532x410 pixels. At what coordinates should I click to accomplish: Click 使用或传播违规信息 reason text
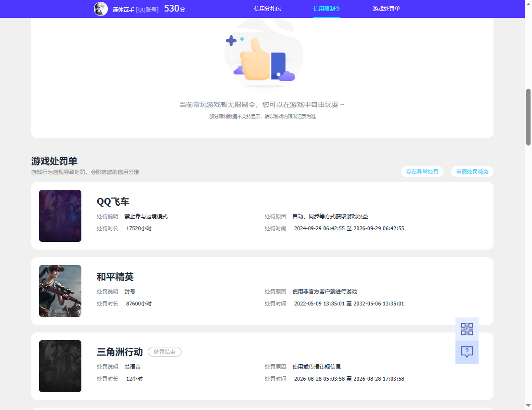317,367
